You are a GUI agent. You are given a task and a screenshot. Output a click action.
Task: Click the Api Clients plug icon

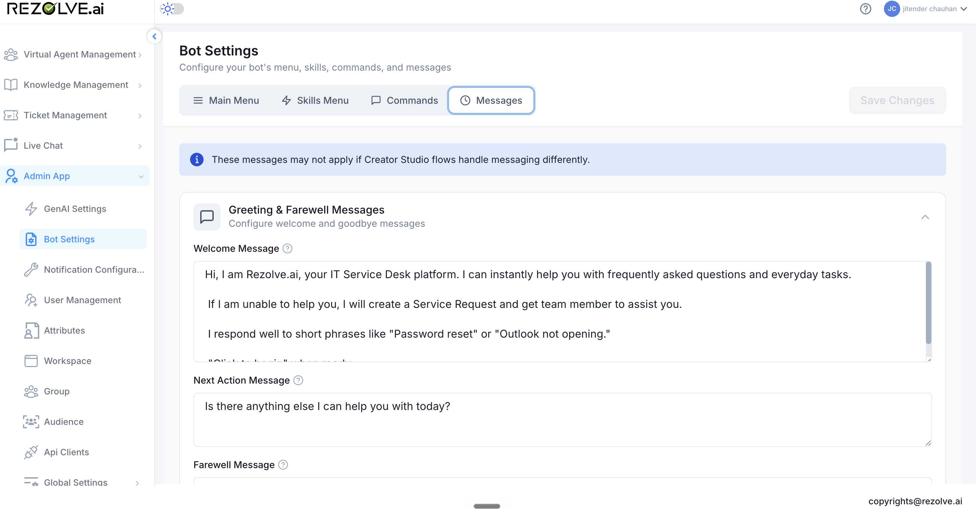pos(31,452)
